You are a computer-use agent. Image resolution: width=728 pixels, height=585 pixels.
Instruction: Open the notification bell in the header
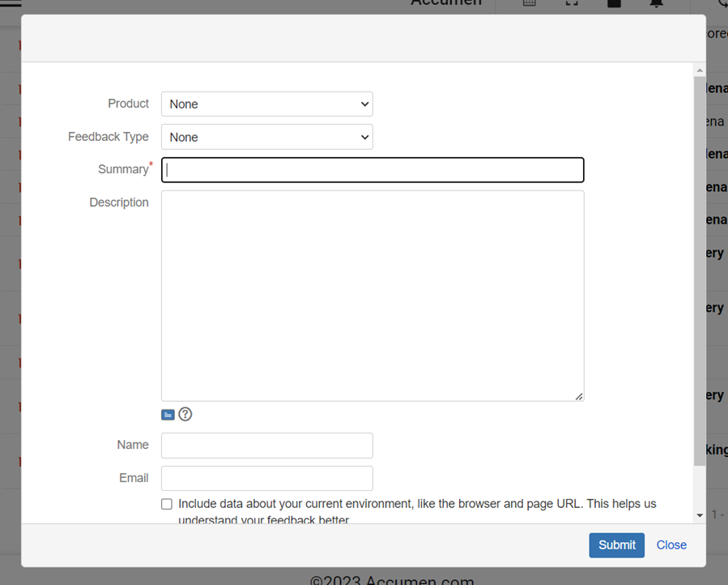coord(656,4)
